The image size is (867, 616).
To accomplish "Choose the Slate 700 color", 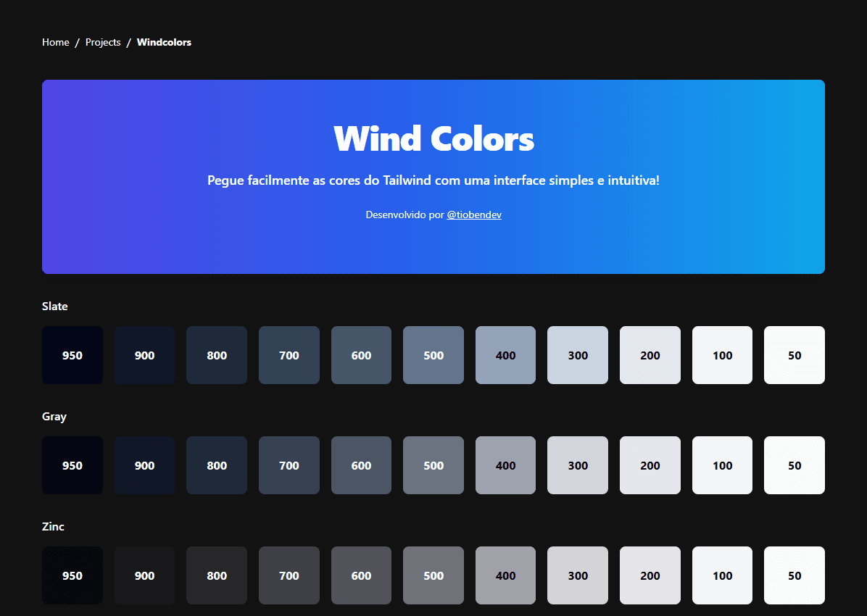I will pos(289,355).
